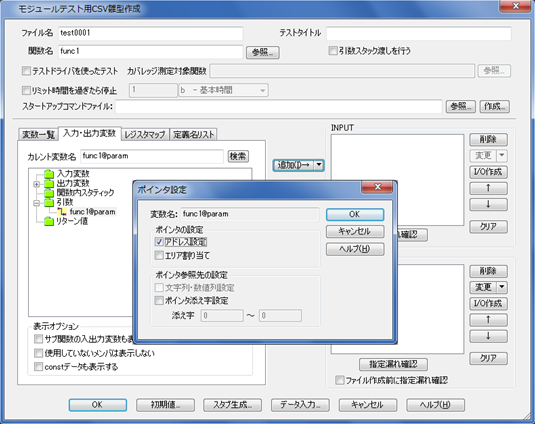Click the リターン値 folder icon
Image resolution: width=535 pixels, height=424 pixels.
[x=49, y=221]
